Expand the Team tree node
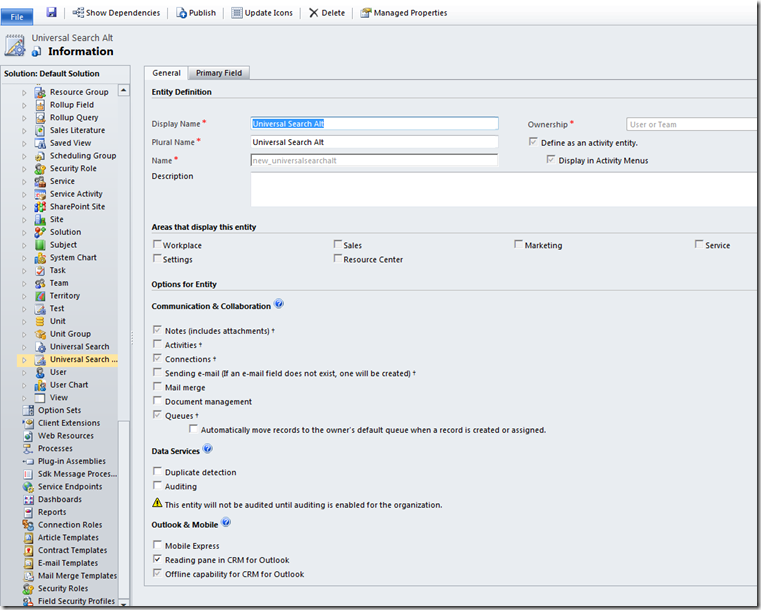Image resolution: width=761 pixels, height=610 pixels. 24,283
